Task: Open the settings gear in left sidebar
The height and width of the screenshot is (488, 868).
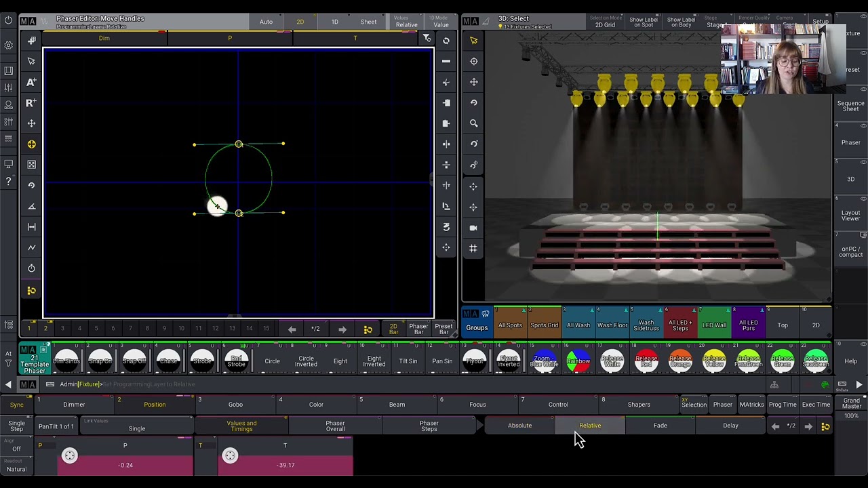Action: tap(8, 45)
